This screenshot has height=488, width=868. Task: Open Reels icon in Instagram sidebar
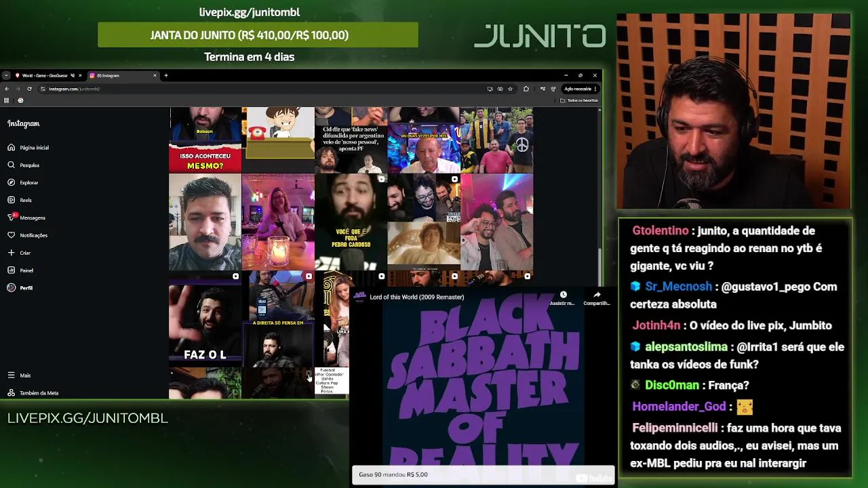coord(12,200)
